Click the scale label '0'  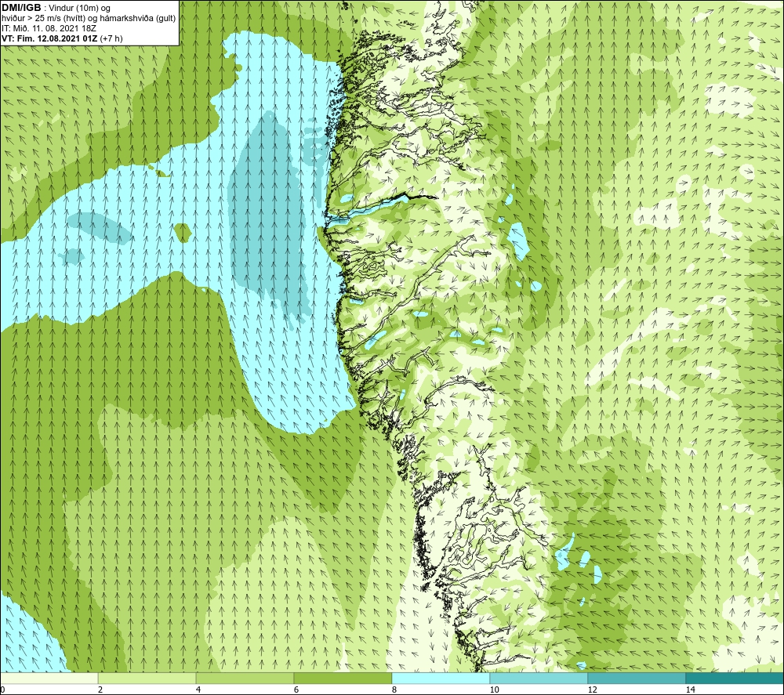2,690
